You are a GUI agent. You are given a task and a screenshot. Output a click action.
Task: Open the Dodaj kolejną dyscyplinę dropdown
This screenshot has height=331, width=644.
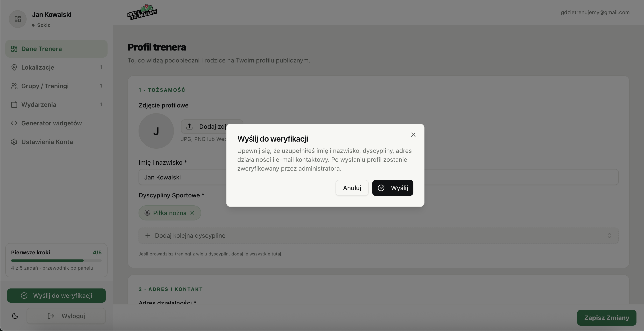[x=378, y=236]
